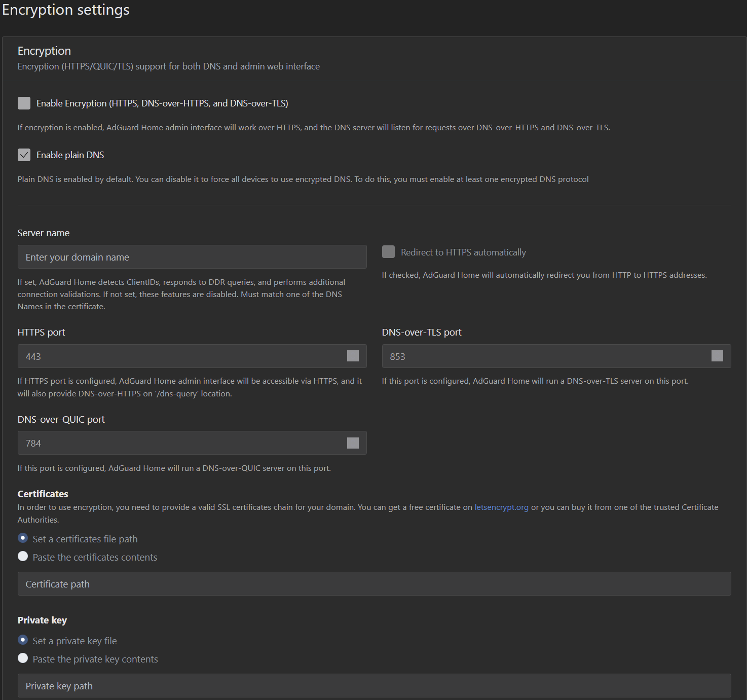Click the 'Private key' section heading
Image resolution: width=747 pixels, height=700 pixels.
tap(42, 620)
